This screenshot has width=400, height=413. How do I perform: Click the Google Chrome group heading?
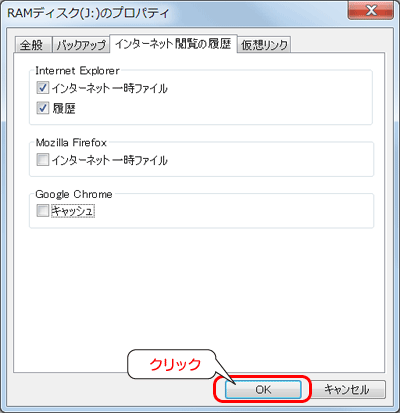coord(74,194)
